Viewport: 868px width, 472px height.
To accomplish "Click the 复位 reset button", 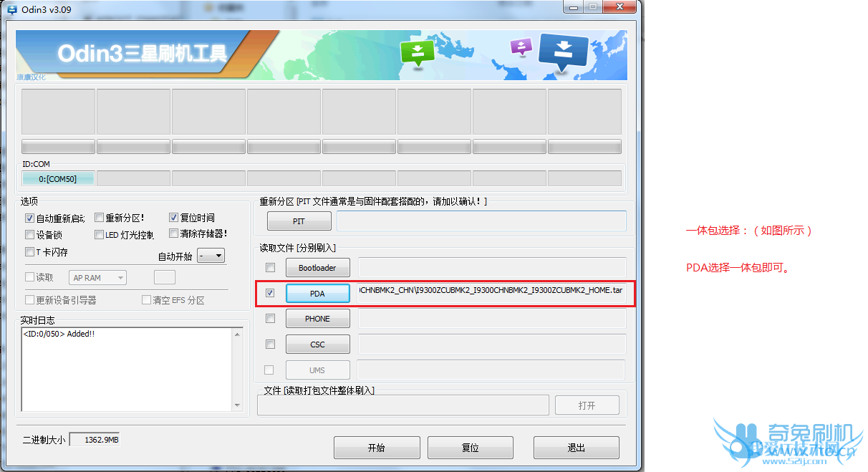I will point(471,448).
